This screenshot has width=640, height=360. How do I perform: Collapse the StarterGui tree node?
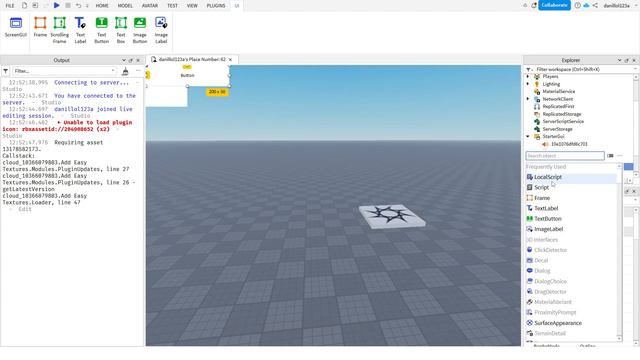[x=528, y=136]
